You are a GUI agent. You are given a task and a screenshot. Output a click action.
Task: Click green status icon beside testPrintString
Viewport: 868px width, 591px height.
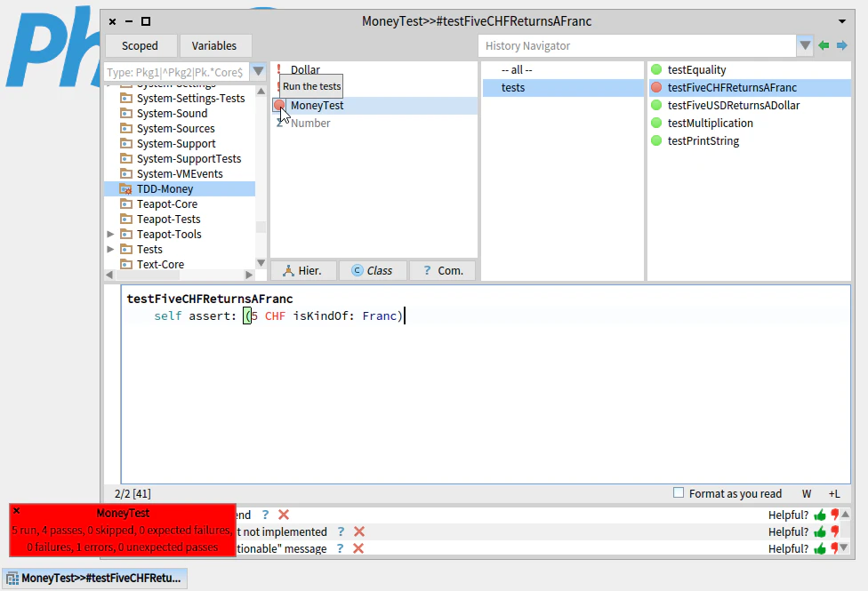point(656,140)
